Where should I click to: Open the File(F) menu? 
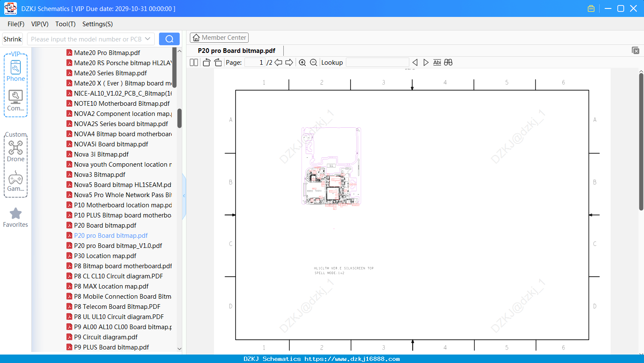tap(16, 24)
